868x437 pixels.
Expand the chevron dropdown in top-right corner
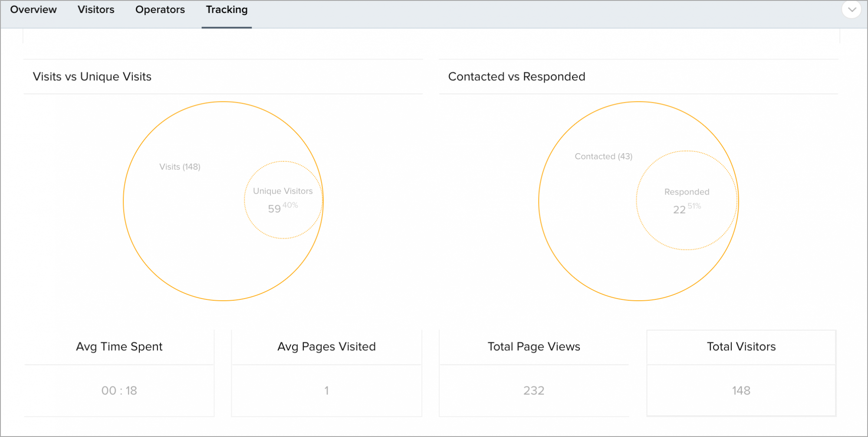click(852, 10)
